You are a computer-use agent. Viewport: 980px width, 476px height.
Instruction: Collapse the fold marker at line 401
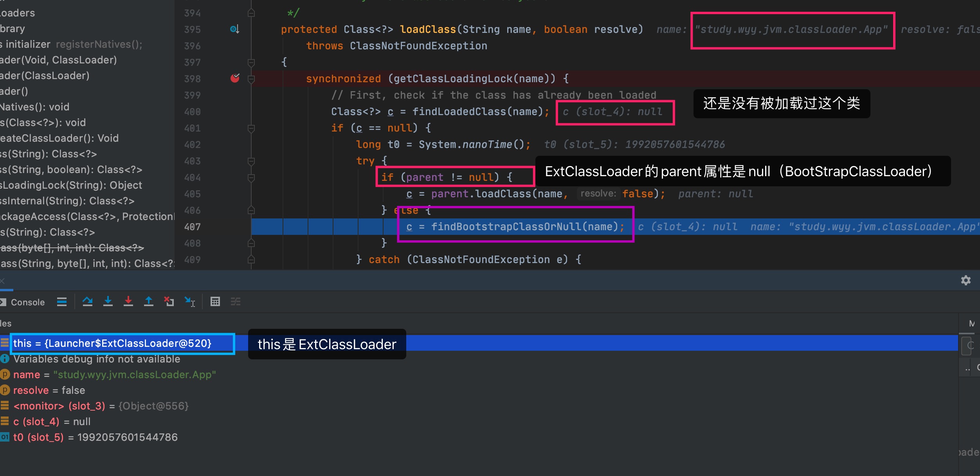[x=251, y=128]
